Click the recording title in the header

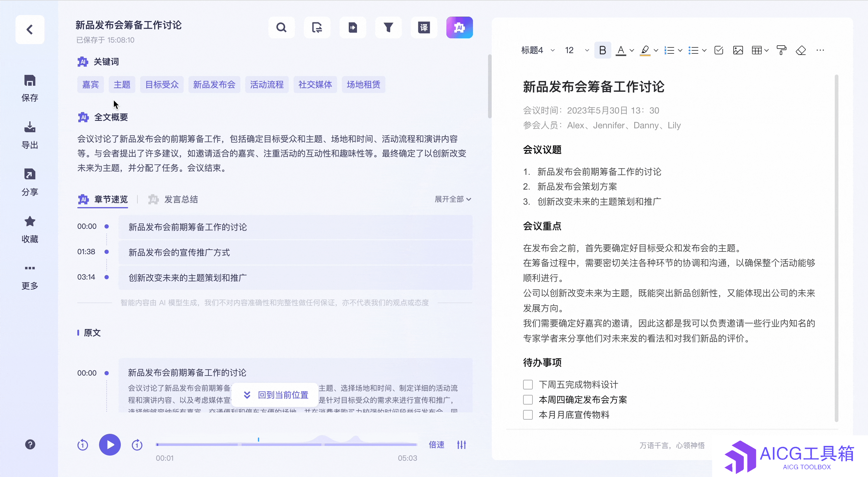pyautogui.click(x=128, y=25)
